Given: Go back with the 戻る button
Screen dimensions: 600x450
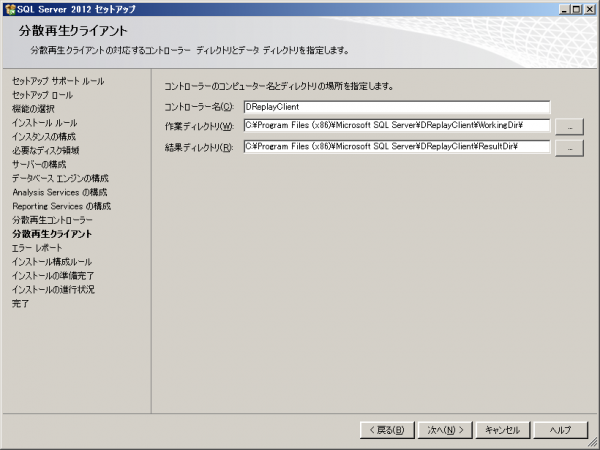Looking at the screenshot, I should pos(386,429).
